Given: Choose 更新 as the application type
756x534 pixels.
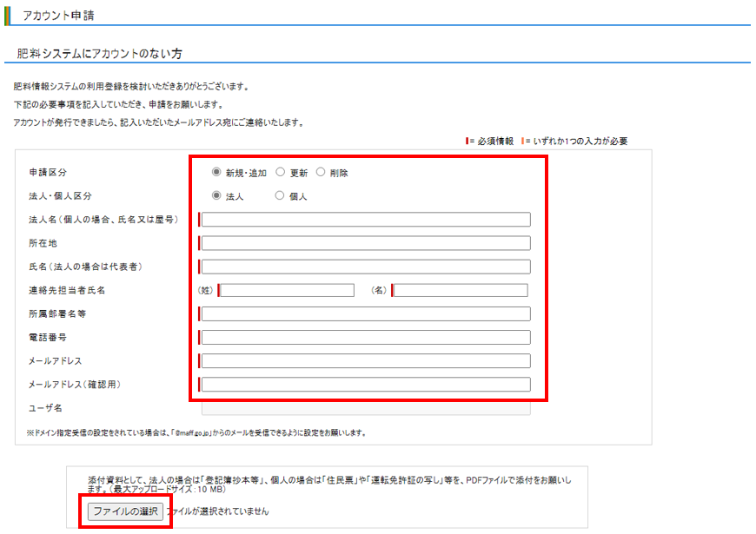Looking at the screenshot, I should pos(281,172).
